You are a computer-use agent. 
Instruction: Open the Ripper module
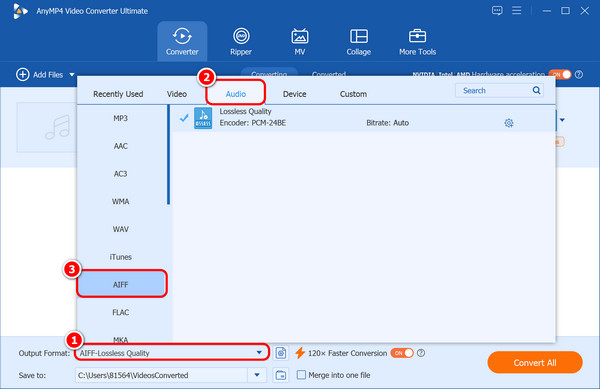coord(241,41)
